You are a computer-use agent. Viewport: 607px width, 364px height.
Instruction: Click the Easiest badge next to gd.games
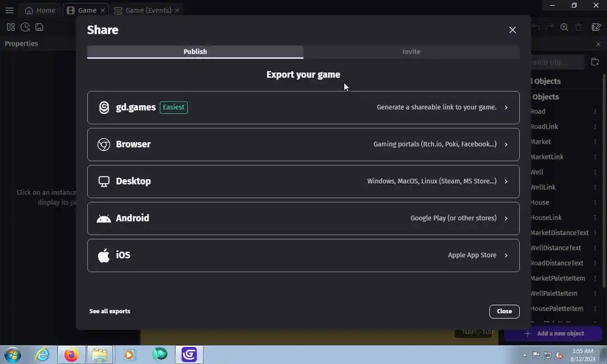pos(174,108)
